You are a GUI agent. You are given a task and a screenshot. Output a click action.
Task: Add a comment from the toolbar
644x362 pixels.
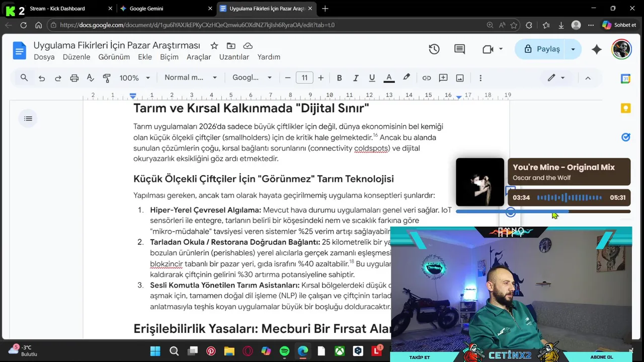(x=443, y=78)
